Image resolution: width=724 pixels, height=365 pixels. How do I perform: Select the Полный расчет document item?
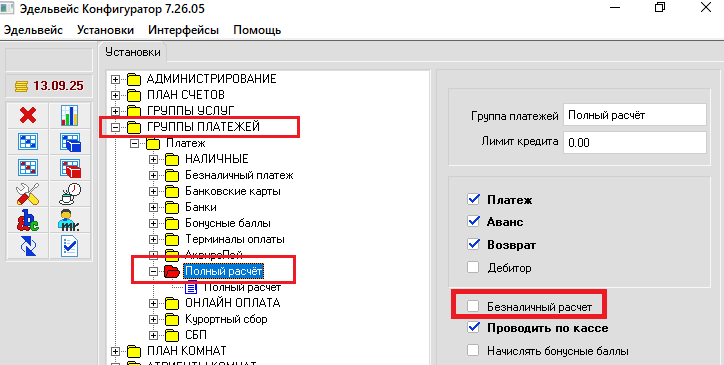click(242, 287)
